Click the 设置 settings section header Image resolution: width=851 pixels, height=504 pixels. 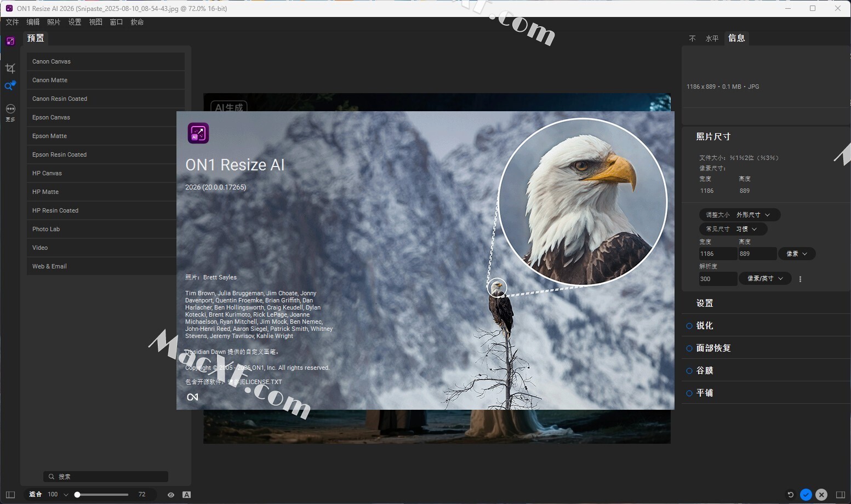tap(705, 303)
